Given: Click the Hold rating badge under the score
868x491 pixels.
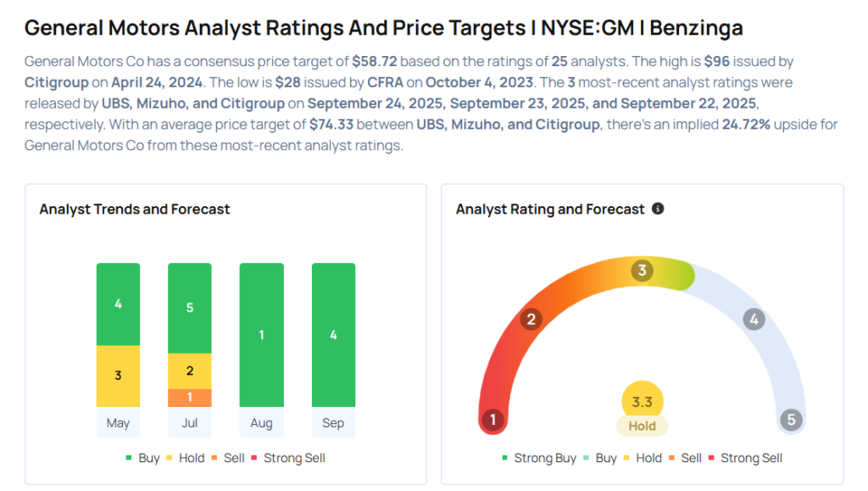Looking at the screenshot, I should tap(642, 426).
